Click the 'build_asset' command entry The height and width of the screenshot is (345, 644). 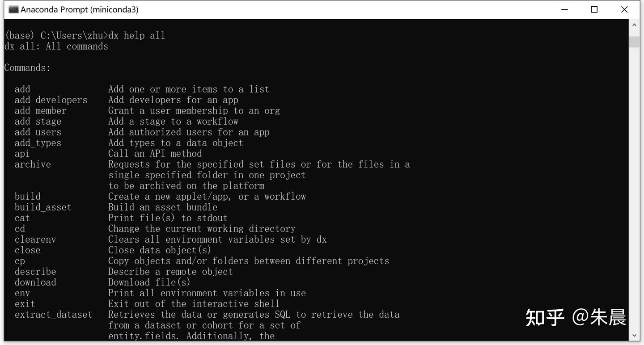tap(43, 207)
